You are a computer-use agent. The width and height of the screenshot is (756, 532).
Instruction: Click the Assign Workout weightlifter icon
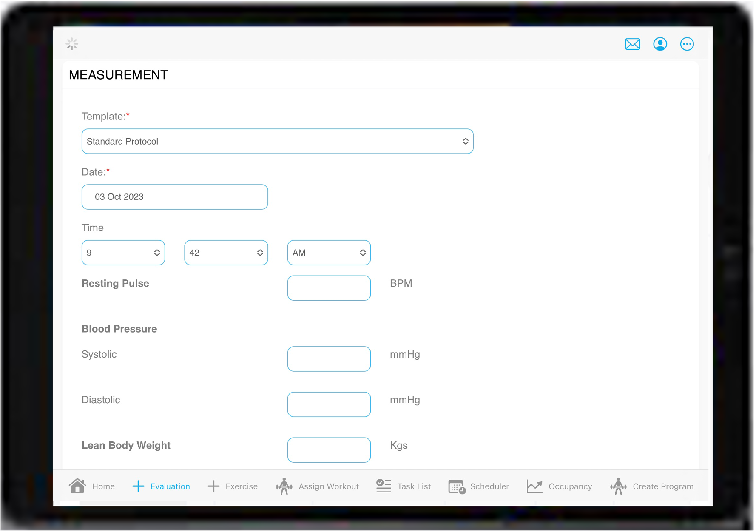(x=284, y=486)
